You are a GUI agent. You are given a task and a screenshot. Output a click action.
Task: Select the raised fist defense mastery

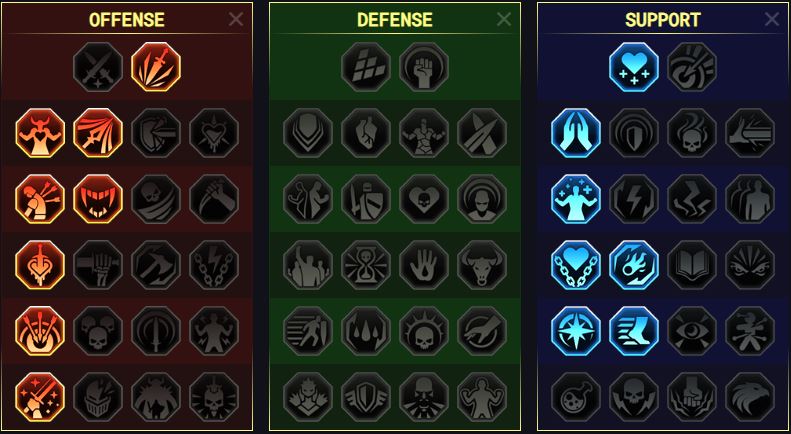[424, 67]
